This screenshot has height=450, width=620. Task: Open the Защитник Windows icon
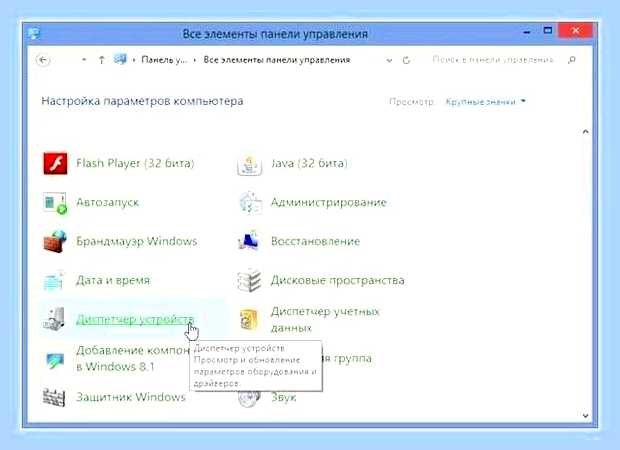click(x=54, y=397)
